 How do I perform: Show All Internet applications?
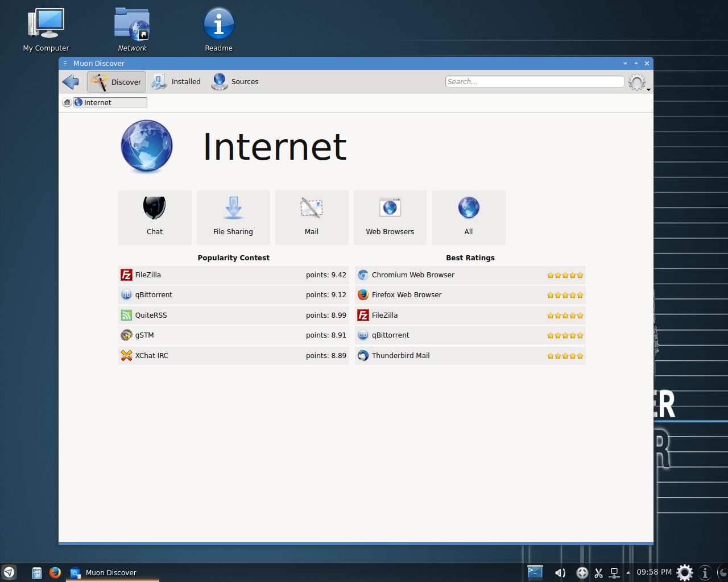(469, 218)
